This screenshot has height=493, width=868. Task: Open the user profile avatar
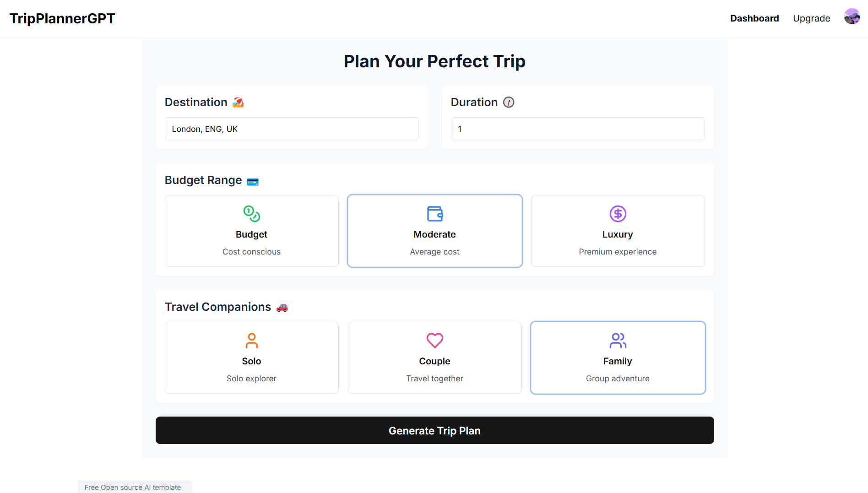852,18
